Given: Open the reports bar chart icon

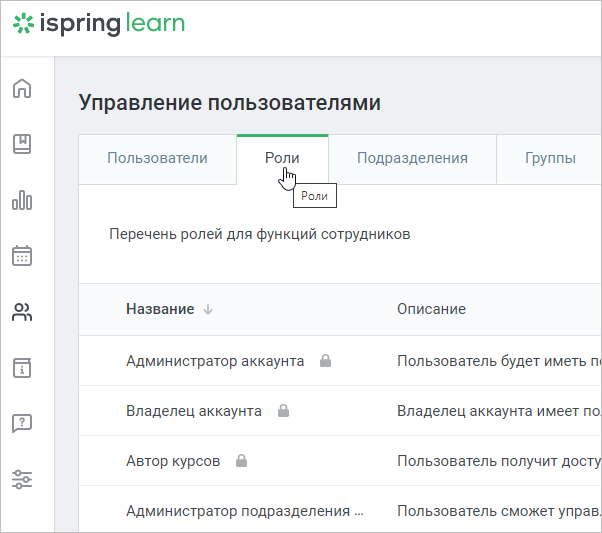Looking at the screenshot, I should [22, 200].
